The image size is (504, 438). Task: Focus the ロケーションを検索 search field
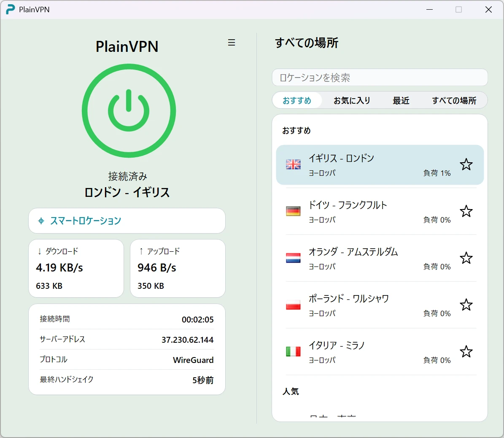tap(380, 78)
